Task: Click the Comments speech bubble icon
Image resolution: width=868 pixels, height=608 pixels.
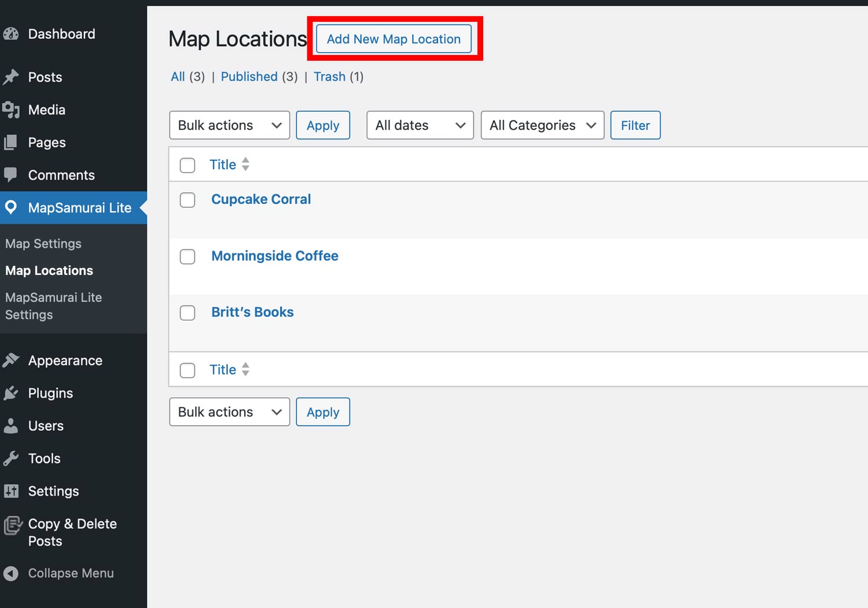Action: 10,175
